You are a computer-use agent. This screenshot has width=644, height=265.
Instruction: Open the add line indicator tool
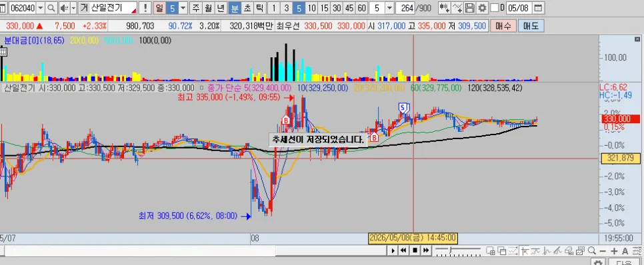click(457, 8)
